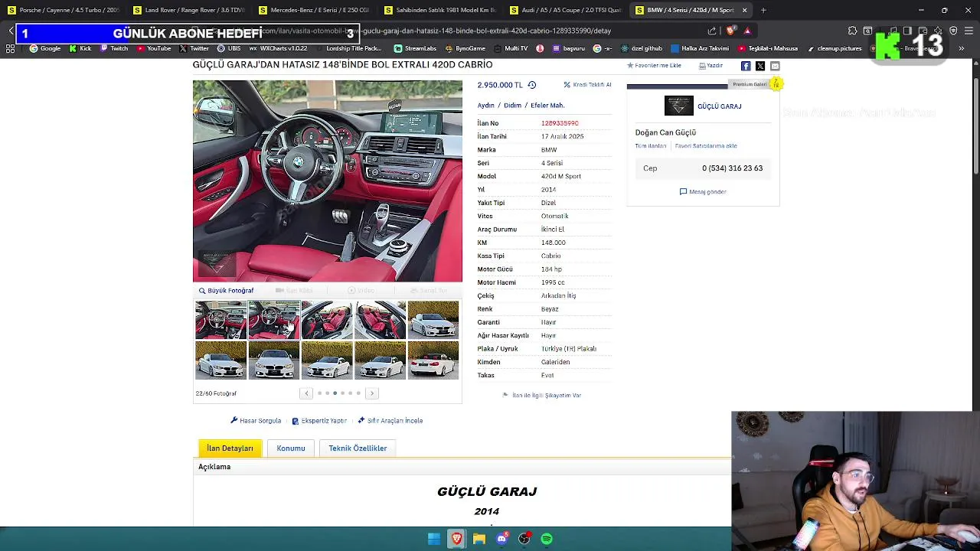Image resolution: width=980 pixels, height=551 pixels.
Task: Open YouTube bookmark
Action: pyautogui.click(x=154, y=48)
